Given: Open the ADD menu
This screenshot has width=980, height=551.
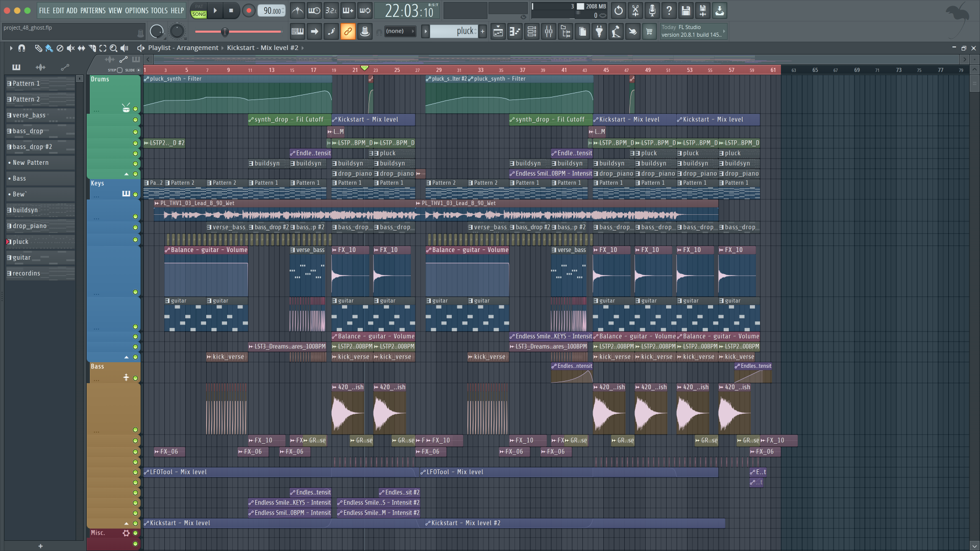Looking at the screenshot, I should click(x=72, y=10).
